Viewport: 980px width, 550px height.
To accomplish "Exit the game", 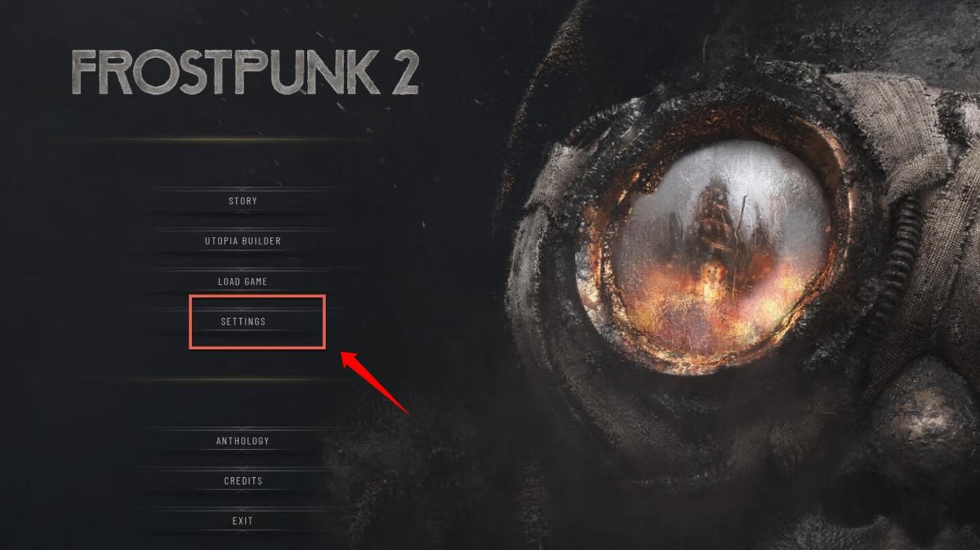I will click(x=243, y=521).
